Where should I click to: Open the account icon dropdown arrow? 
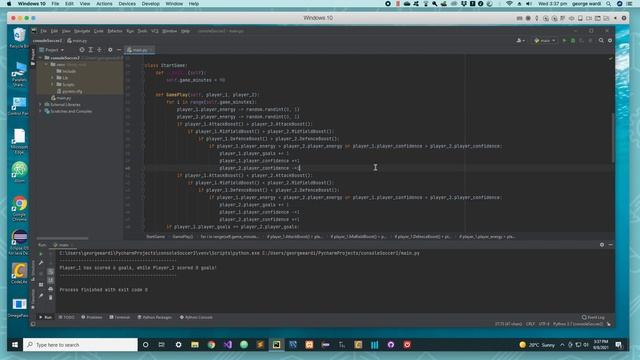tap(524, 41)
